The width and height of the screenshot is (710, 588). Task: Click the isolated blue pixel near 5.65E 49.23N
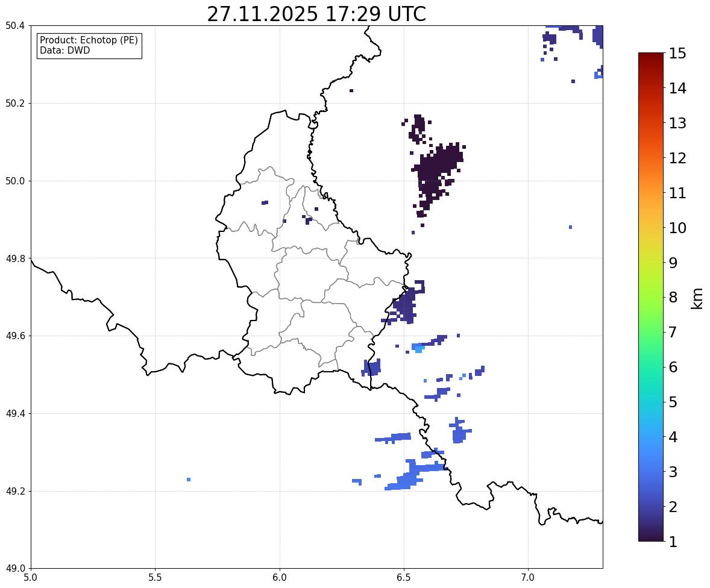coord(189,480)
